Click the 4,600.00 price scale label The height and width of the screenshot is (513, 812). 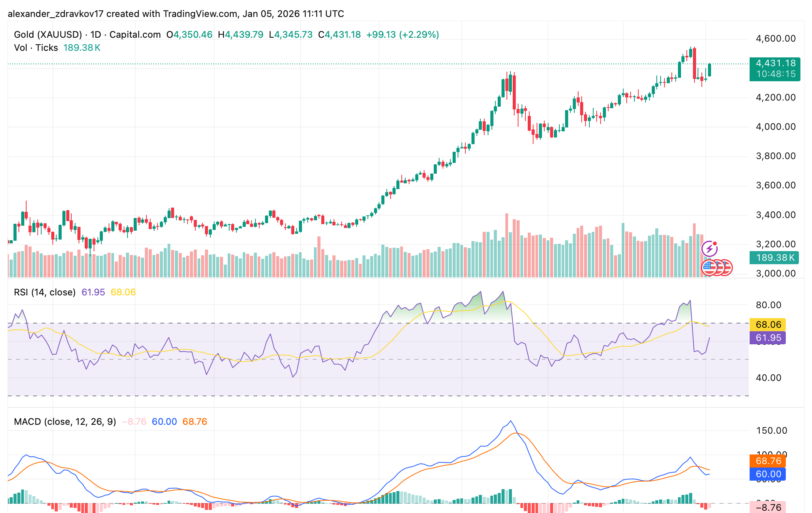[775, 39]
